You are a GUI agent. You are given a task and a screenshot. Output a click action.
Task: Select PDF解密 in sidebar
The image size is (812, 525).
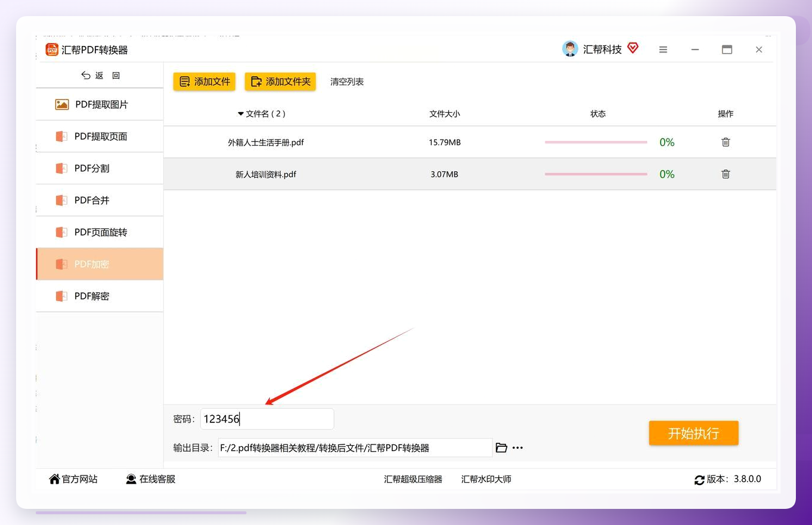(x=100, y=296)
